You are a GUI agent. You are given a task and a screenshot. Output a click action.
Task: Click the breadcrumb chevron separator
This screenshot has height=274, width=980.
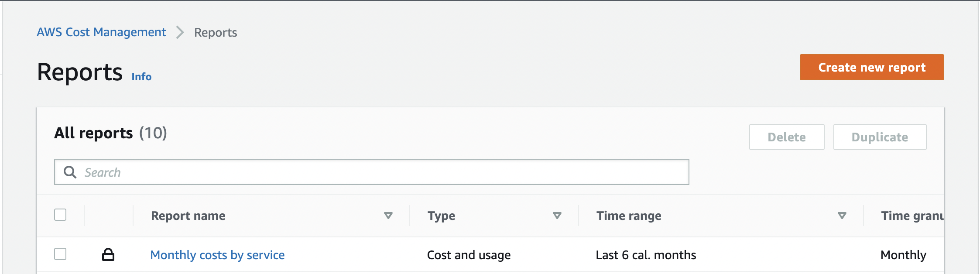[x=180, y=32]
